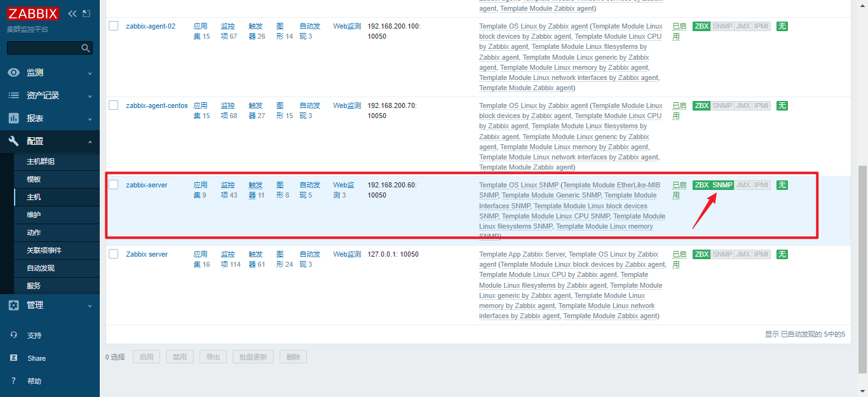Click 无 encryption badge of zabbix-agent-02
868x397 pixels.
782,26
